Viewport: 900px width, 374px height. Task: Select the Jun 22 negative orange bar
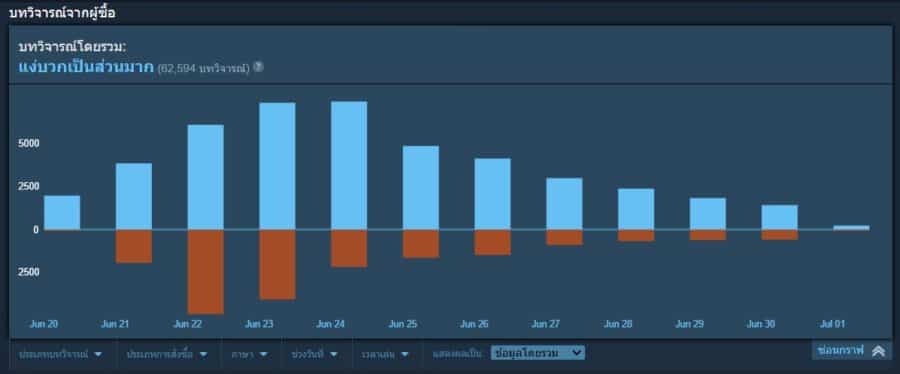tap(205, 272)
